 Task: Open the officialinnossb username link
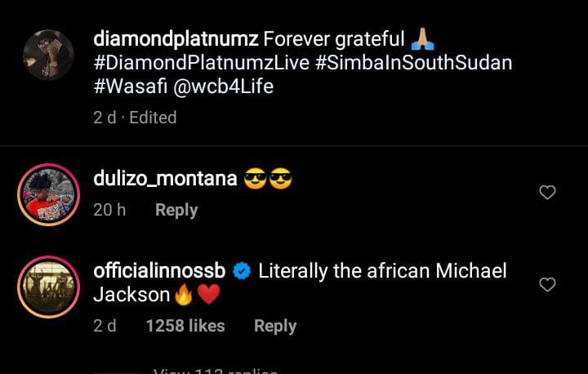(160, 271)
